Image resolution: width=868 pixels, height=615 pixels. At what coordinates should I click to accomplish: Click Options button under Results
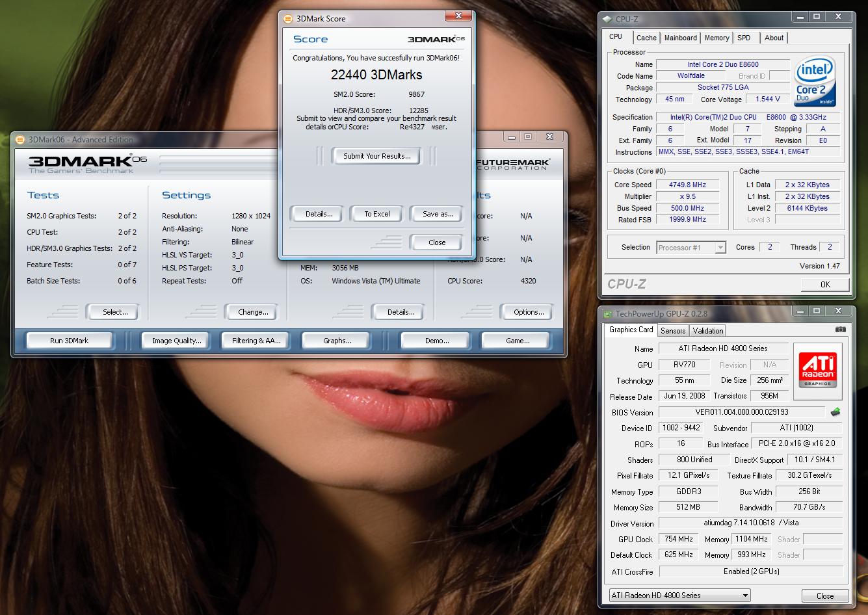tap(529, 312)
